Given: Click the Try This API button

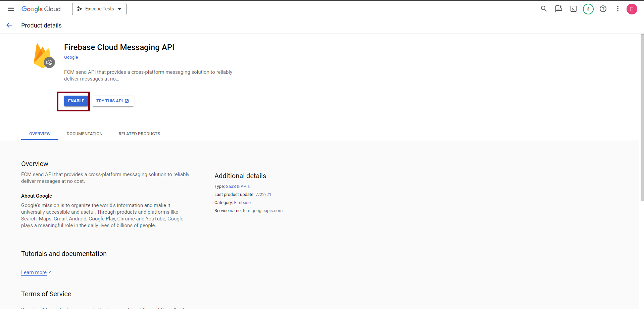Looking at the screenshot, I should click(113, 101).
